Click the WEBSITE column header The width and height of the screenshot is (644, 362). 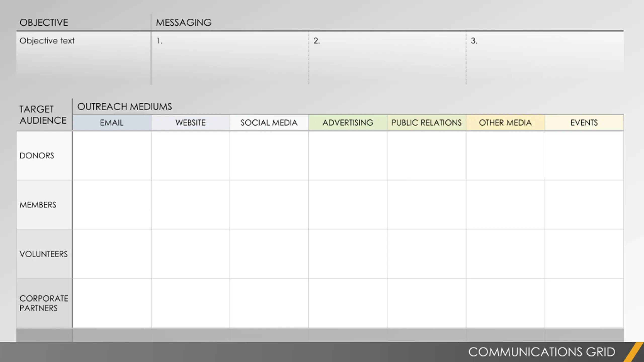(x=190, y=123)
